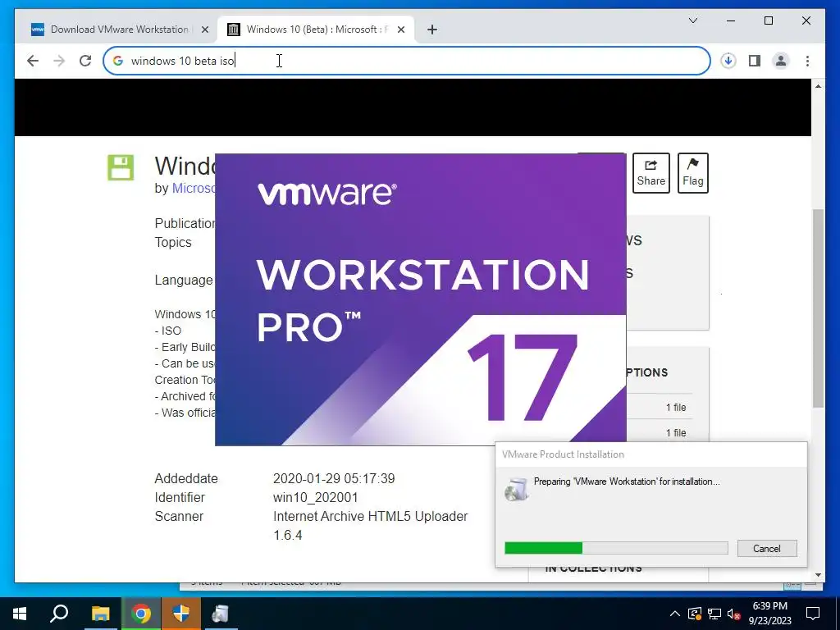Open the Microsoft author link
This screenshot has height=630, width=840.
click(194, 189)
